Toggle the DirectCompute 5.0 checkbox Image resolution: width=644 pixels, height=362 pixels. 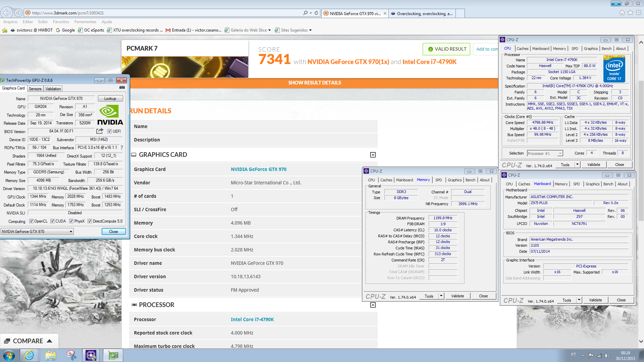point(90,221)
